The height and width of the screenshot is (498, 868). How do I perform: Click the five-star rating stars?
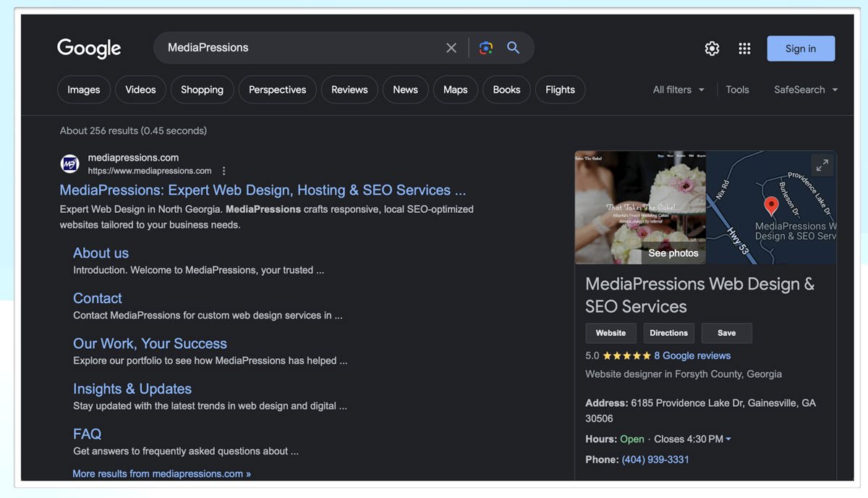(626, 355)
